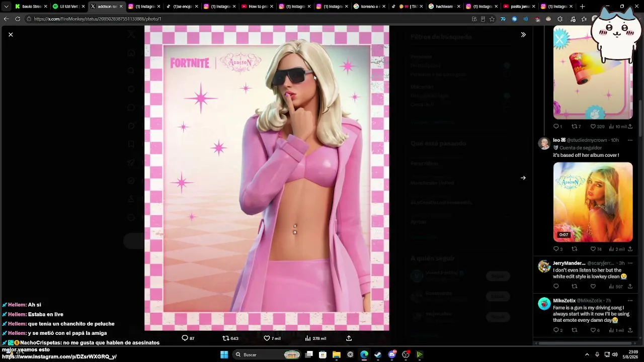Open the browser extensions puzzle icon
The width and height of the screenshot is (644, 362).
click(560, 19)
